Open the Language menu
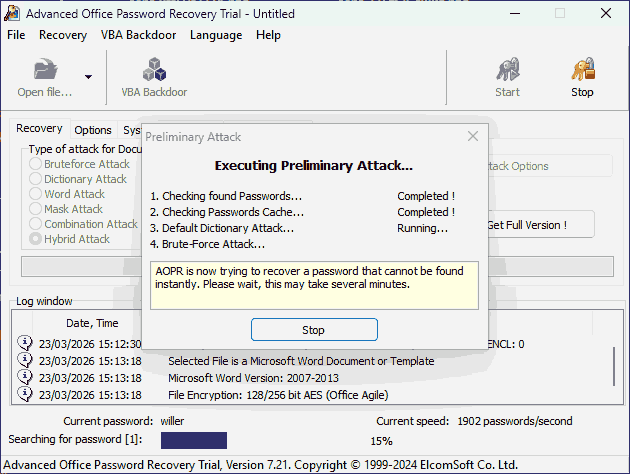The image size is (630, 474). (215, 35)
